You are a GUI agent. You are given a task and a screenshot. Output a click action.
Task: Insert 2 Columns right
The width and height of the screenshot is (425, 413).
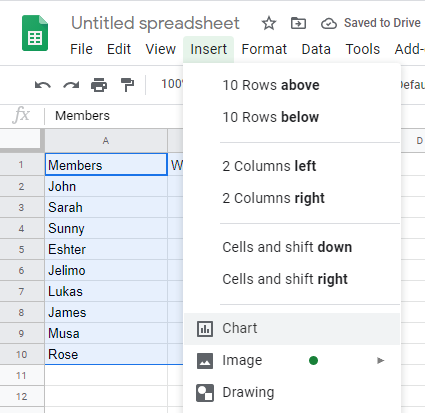pyautogui.click(x=292, y=198)
